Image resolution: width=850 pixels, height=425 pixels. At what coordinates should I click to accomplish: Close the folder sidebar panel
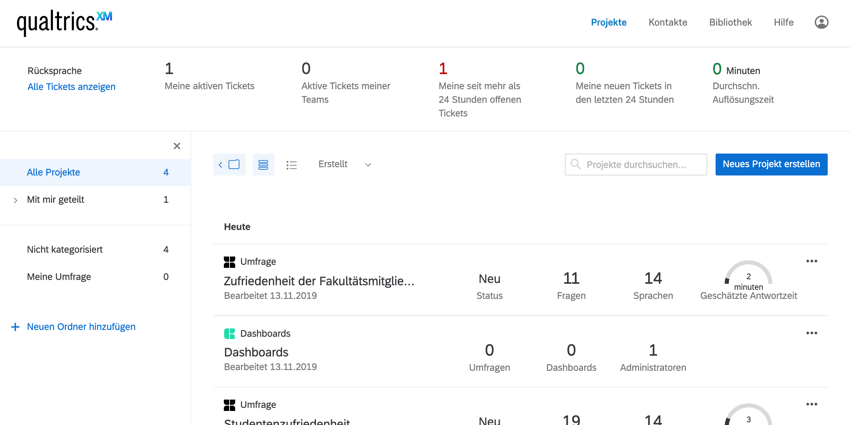(177, 146)
